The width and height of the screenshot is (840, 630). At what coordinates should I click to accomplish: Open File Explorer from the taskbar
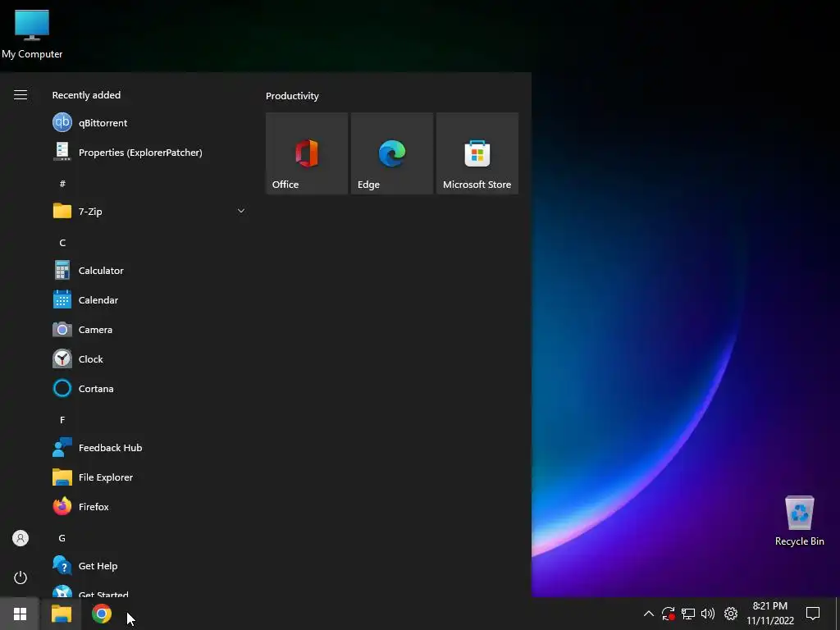(61, 614)
